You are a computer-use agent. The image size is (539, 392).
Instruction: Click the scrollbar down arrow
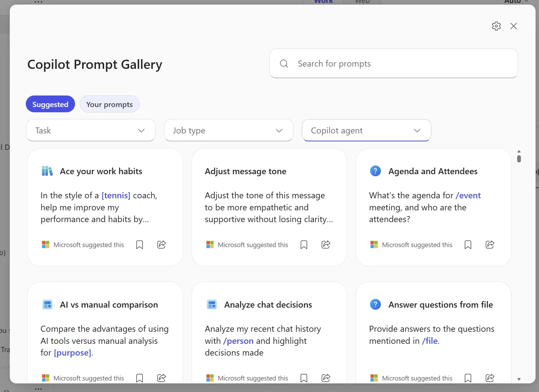tap(519, 379)
